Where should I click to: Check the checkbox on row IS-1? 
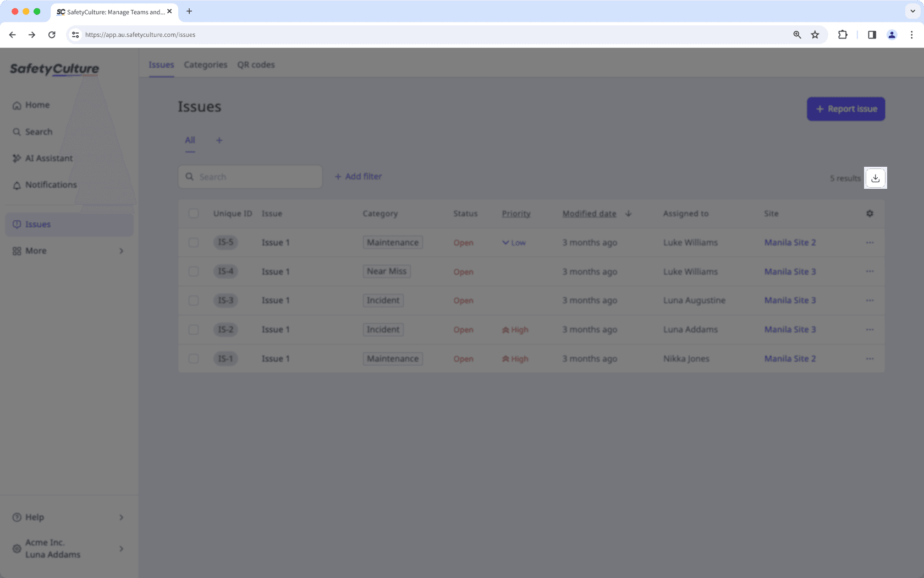point(194,358)
